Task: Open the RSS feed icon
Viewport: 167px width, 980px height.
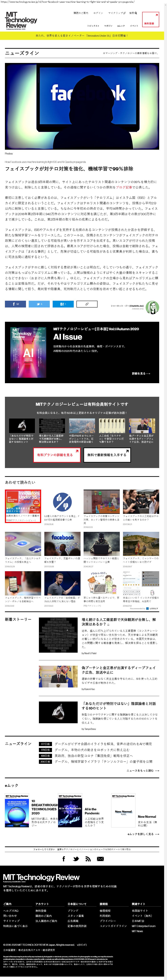Action: click(88, 859)
